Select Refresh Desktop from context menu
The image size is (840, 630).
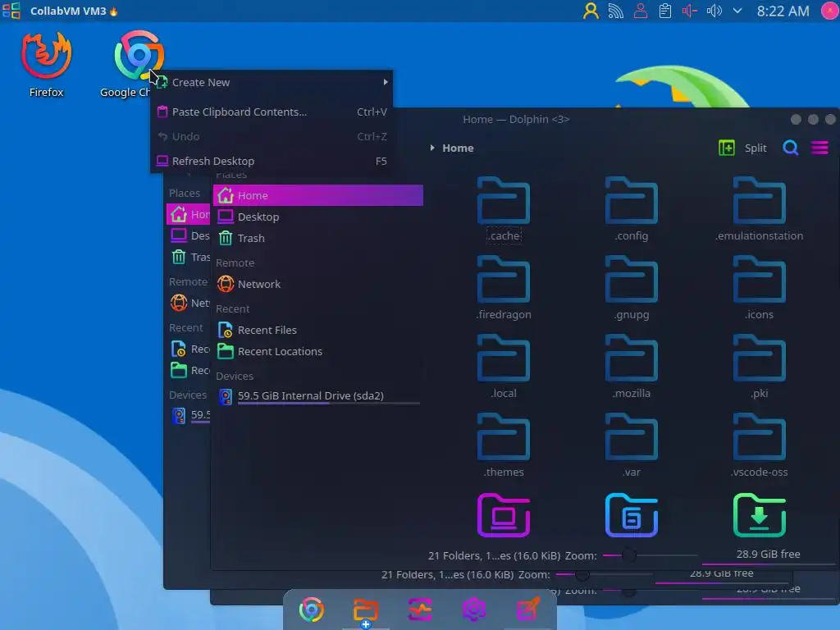[272, 162]
